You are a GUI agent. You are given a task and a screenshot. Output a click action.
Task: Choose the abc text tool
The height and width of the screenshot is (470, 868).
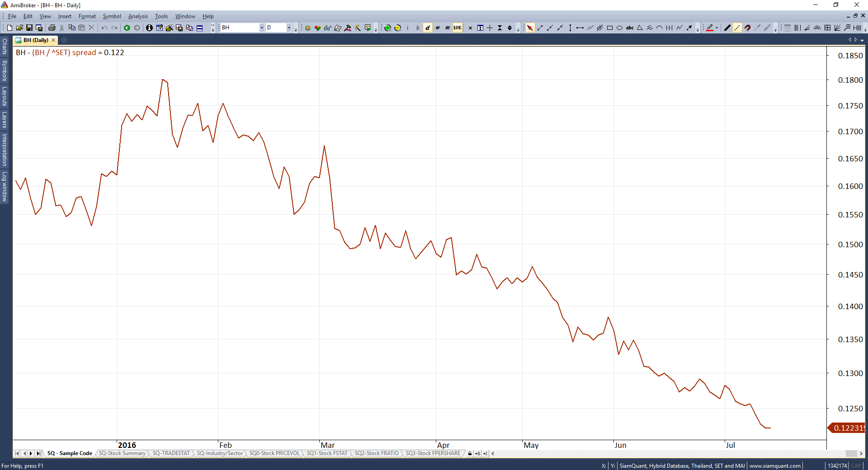tap(630, 28)
